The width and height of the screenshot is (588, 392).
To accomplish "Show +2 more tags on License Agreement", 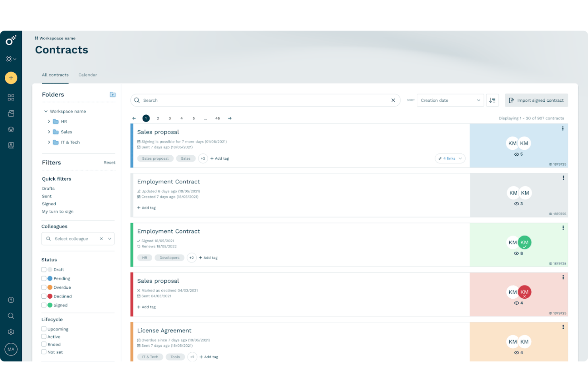I will click(192, 357).
